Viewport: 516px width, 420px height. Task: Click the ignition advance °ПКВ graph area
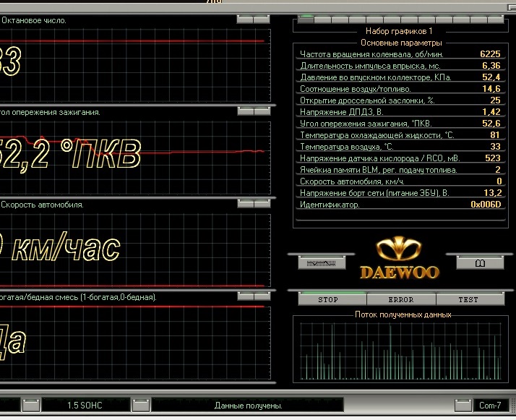pos(135,158)
